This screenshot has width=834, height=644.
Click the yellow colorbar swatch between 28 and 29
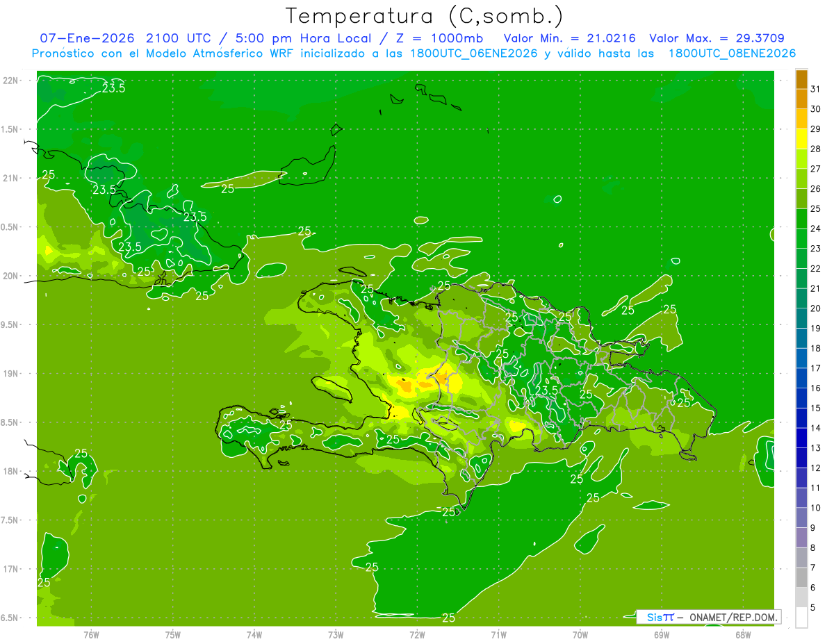tap(801, 139)
